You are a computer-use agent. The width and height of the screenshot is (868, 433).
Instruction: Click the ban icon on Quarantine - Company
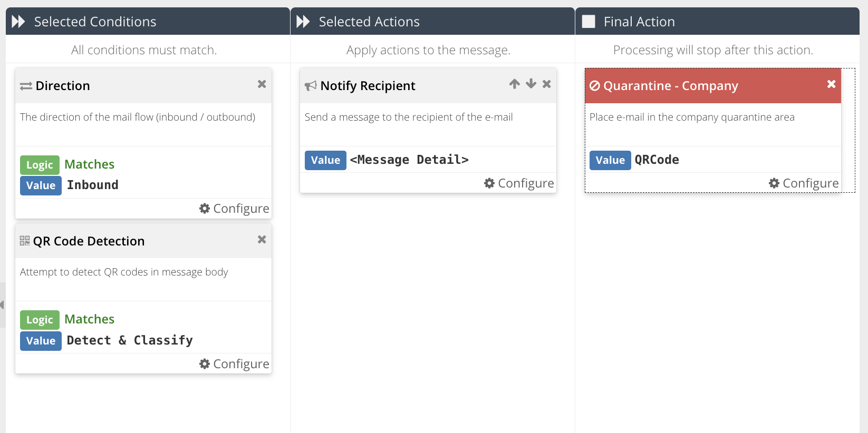click(595, 86)
